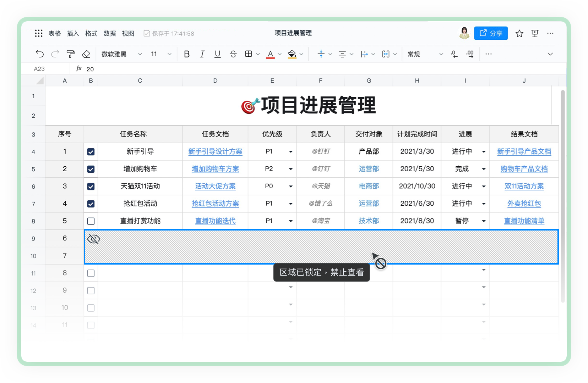
Task: Click the blue 分享 button
Action: [491, 33]
